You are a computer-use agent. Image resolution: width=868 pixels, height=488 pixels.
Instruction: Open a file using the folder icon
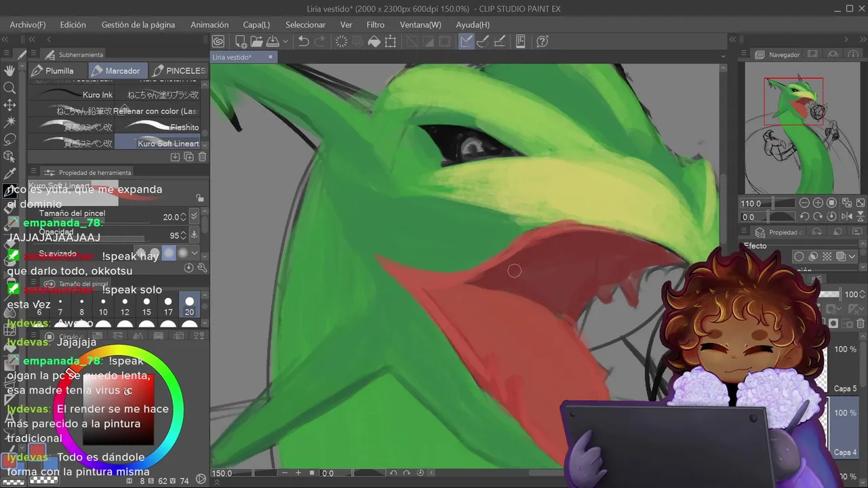257,41
